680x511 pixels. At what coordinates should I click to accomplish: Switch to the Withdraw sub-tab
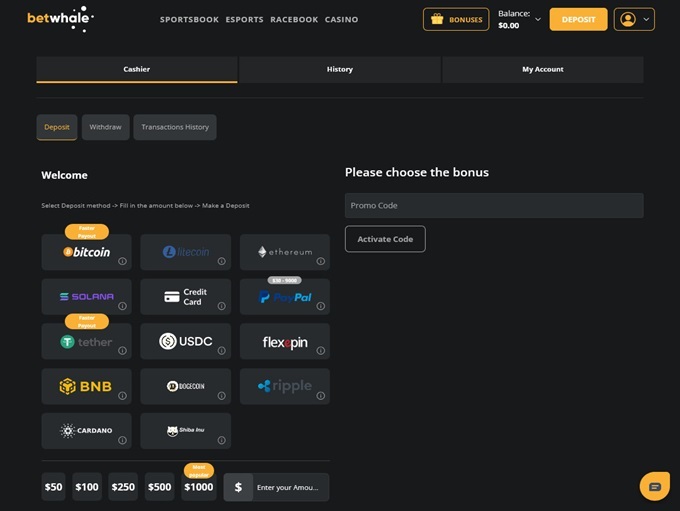[x=105, y=127]
